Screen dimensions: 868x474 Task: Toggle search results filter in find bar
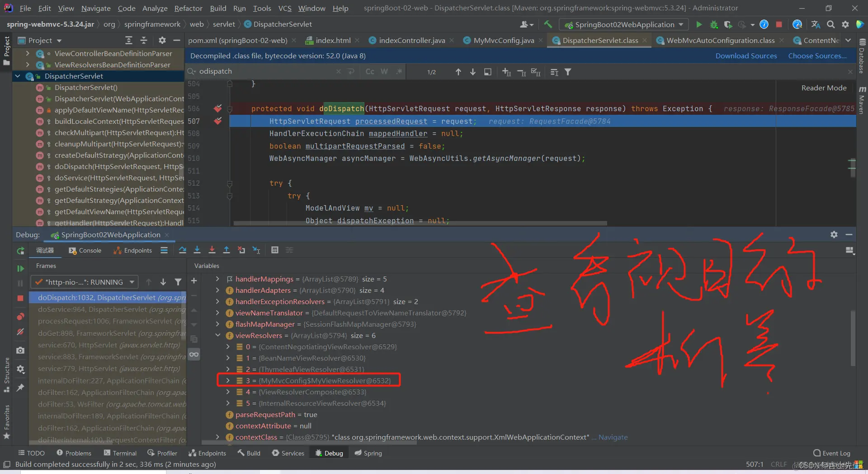pyautogui.click(x=568, y=72)
